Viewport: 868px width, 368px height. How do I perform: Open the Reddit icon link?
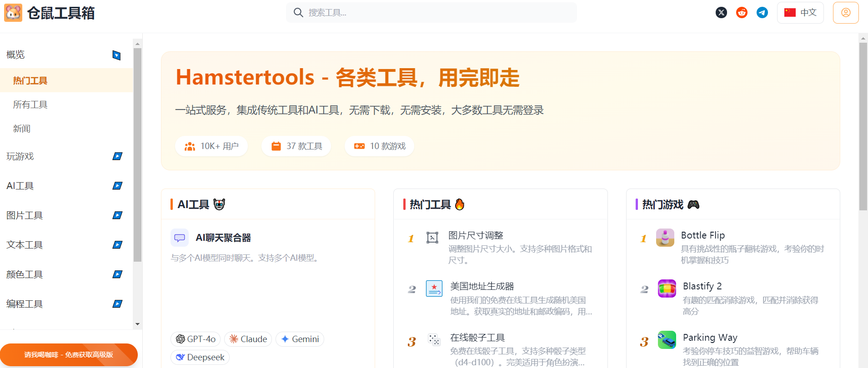click(x=742, y=13)
